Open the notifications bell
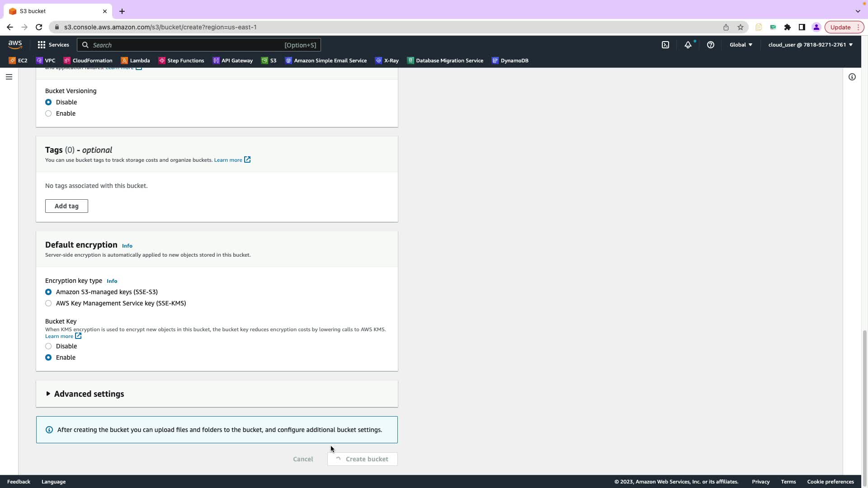868x488 pixels. click(688, 45)
